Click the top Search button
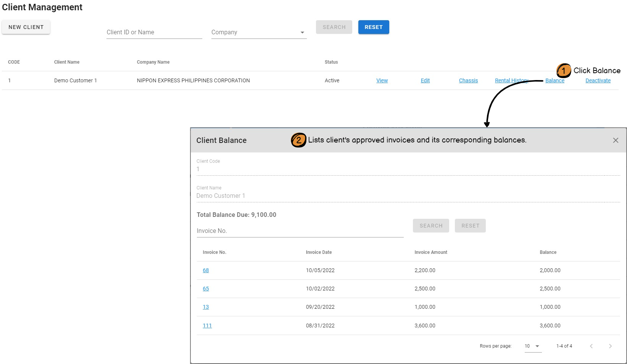The image size is (627, 364). point(334,27)
